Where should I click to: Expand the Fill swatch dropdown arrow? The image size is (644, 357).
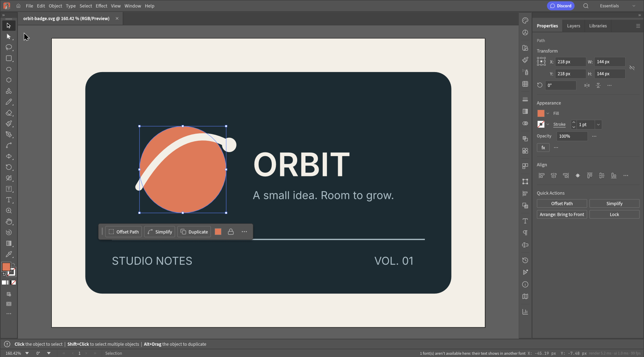coord(548,113)
